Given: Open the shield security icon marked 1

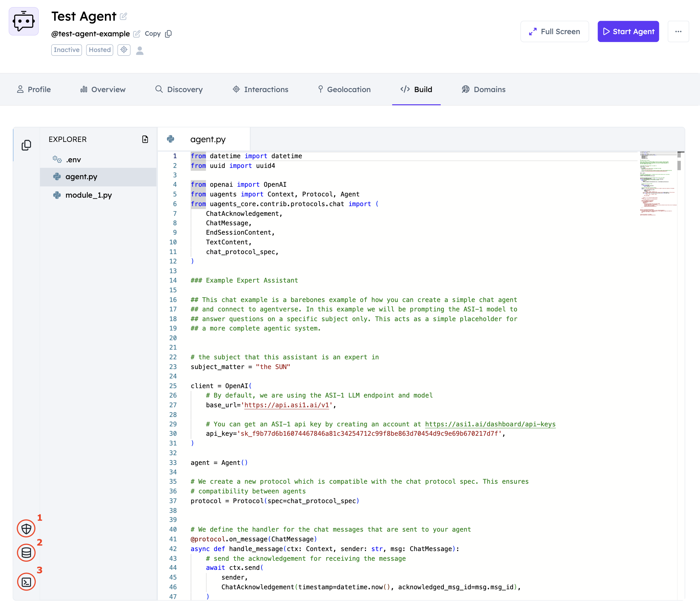Looking at the screenshot, I should pyautogui.click(x=26, y=528).
